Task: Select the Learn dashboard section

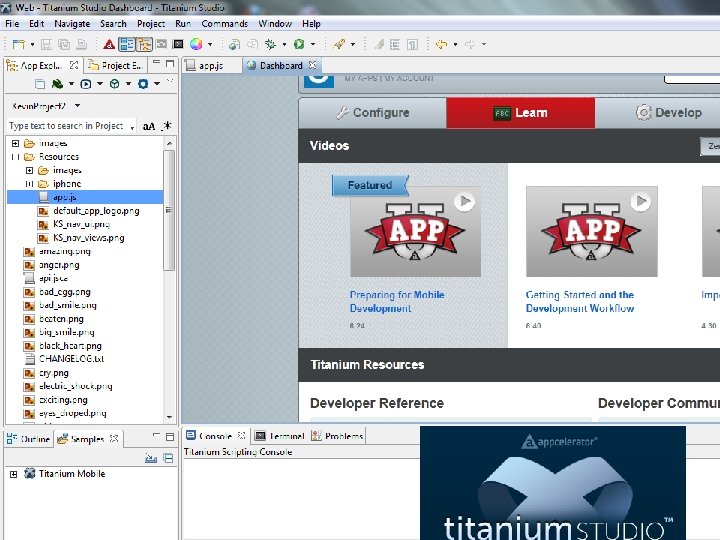Action: tap(520, 112)
